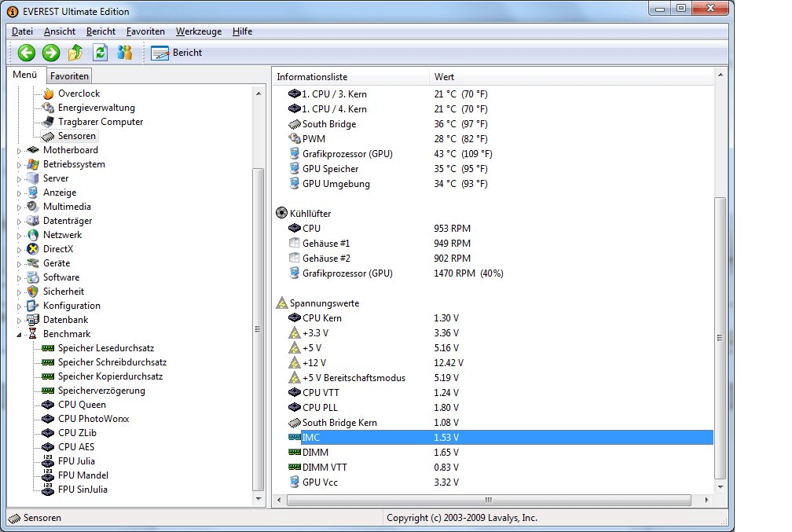Click the Informationsliste column header

[350, 77]
